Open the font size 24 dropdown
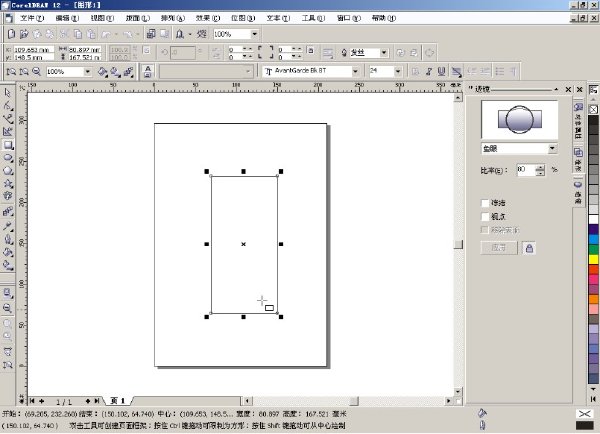The height and width of the screenshot is (434, 600). tap(398, 71)
